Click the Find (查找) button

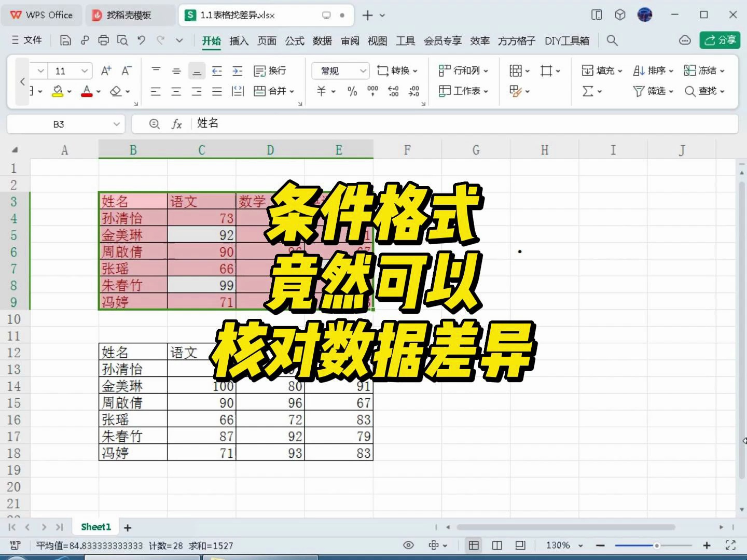(x=704, y=91)
